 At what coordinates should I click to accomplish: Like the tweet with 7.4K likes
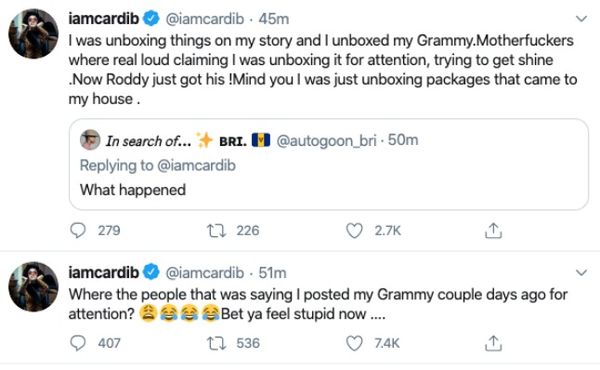pos(354,343)
